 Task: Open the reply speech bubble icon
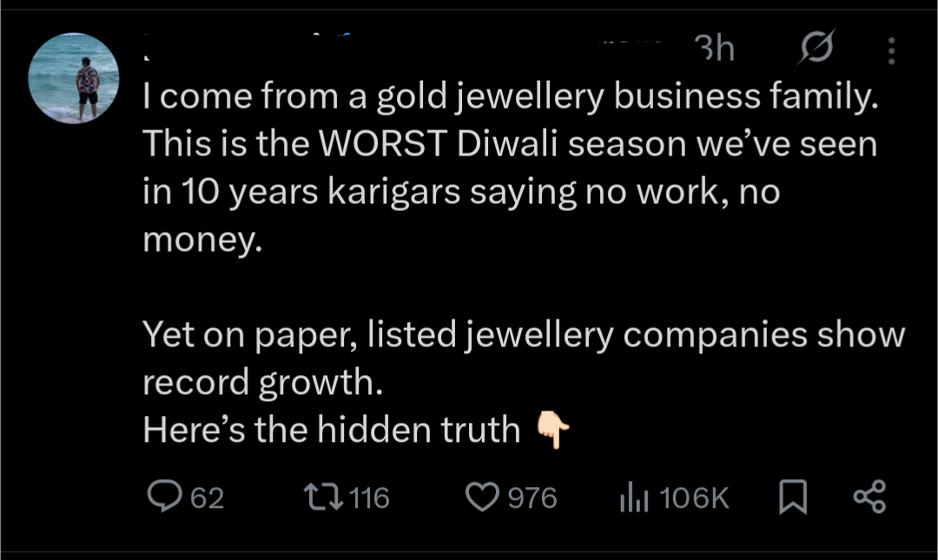[163, 497]
